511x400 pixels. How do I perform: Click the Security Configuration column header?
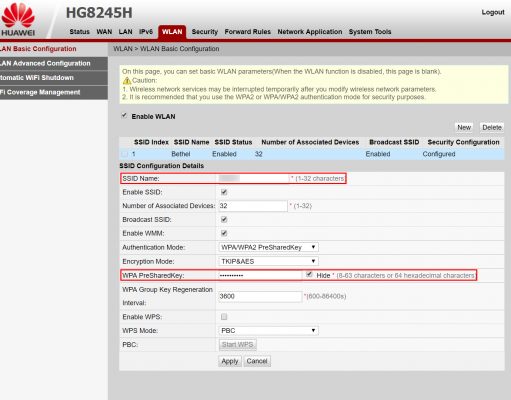463,142
